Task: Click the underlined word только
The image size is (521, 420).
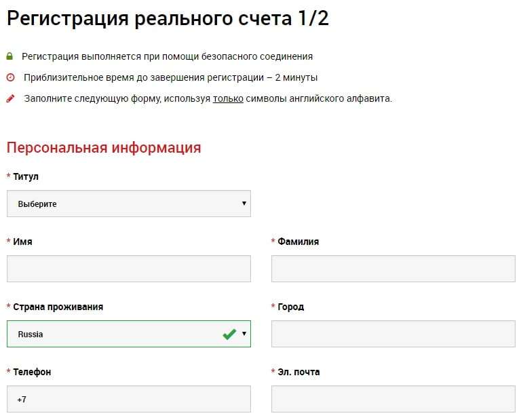Action: [228, 98]
